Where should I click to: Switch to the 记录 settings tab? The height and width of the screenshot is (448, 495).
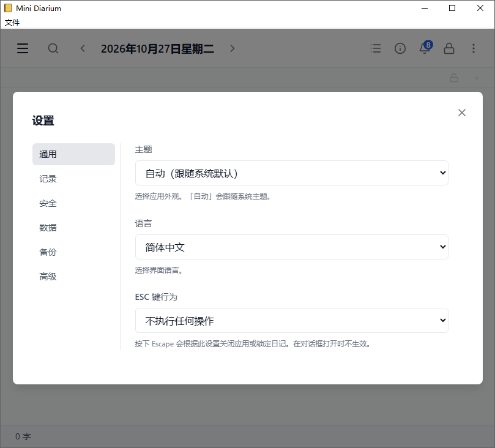(x=73, y=179)
